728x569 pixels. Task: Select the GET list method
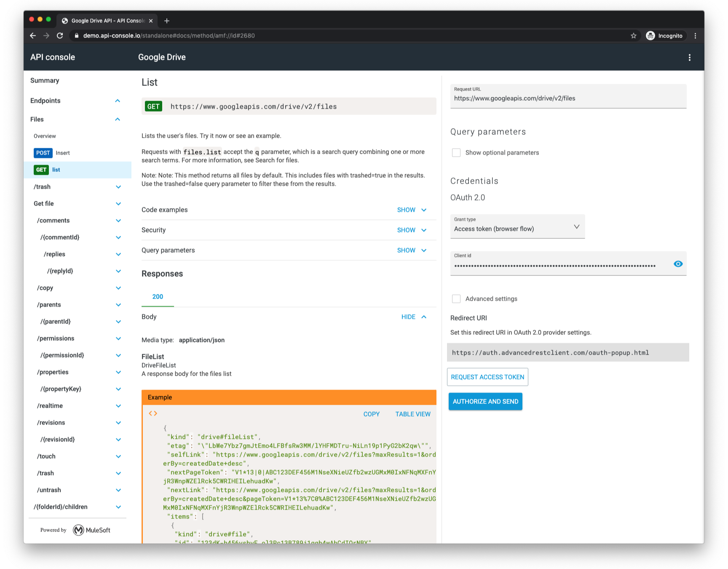(78, 170)
